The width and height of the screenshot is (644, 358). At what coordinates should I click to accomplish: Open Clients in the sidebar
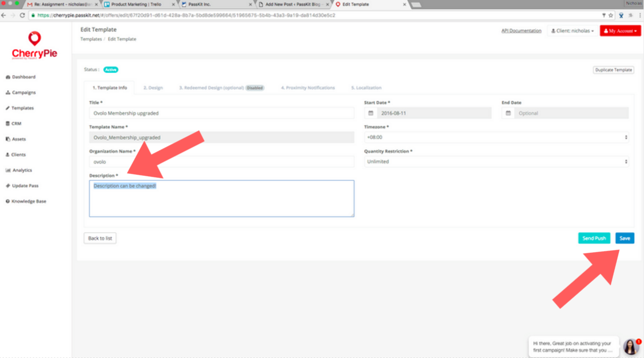(16, 155)
